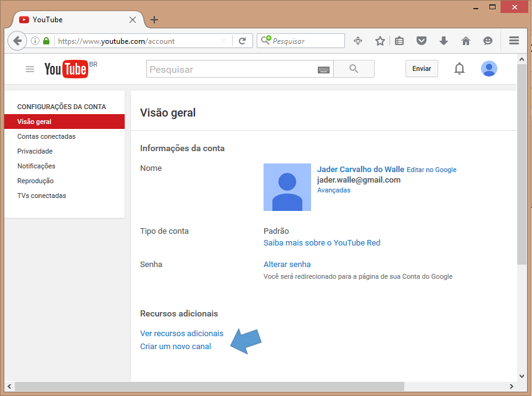This screenshot has width=532, height=396.
Task: Go back with browser back arrow
Action: point(17,41)
